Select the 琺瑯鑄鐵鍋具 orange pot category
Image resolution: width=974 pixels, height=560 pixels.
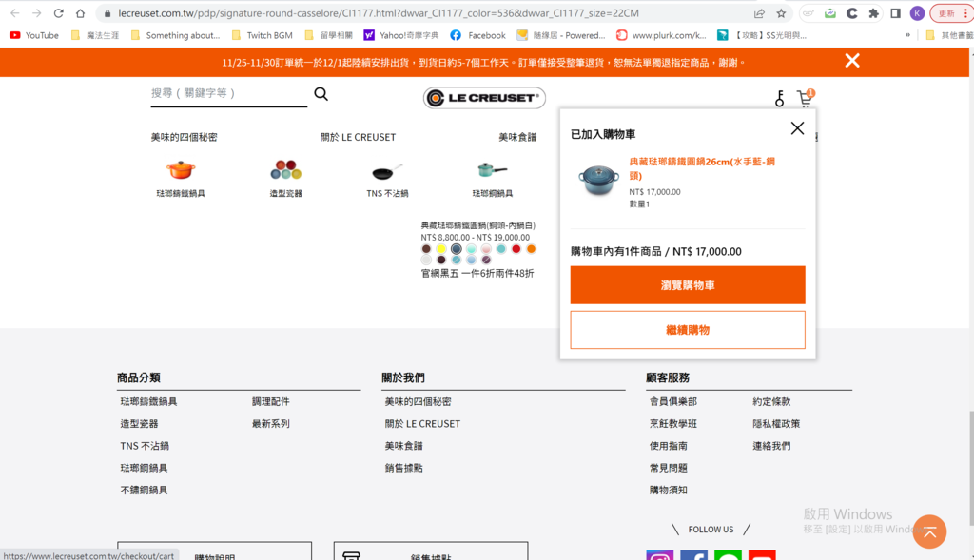[x=181, y=179]
